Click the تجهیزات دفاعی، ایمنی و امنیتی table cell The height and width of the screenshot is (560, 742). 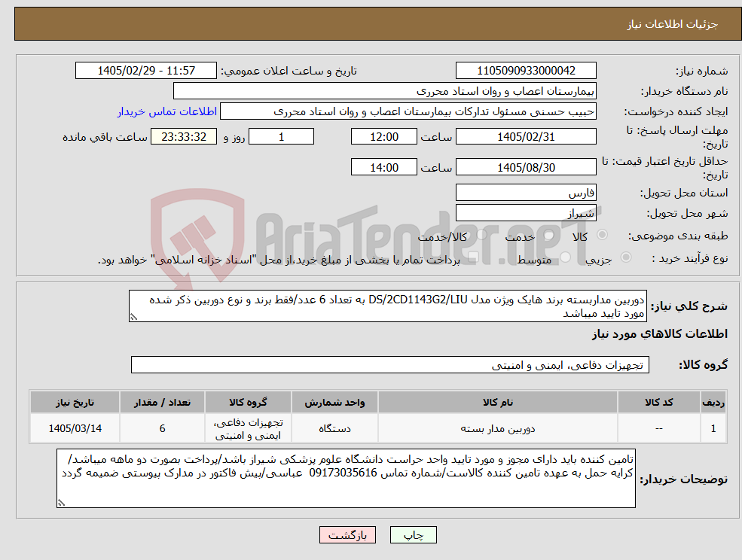point(248,428)
